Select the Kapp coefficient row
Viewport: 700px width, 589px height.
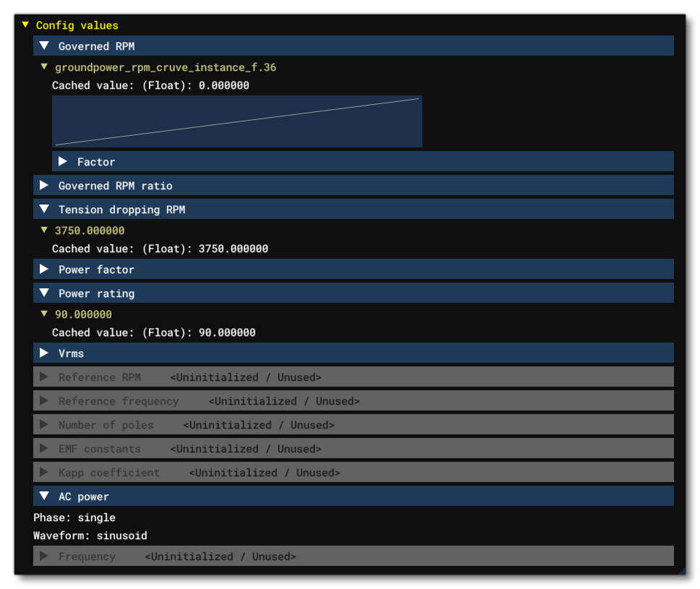point(353,473)
